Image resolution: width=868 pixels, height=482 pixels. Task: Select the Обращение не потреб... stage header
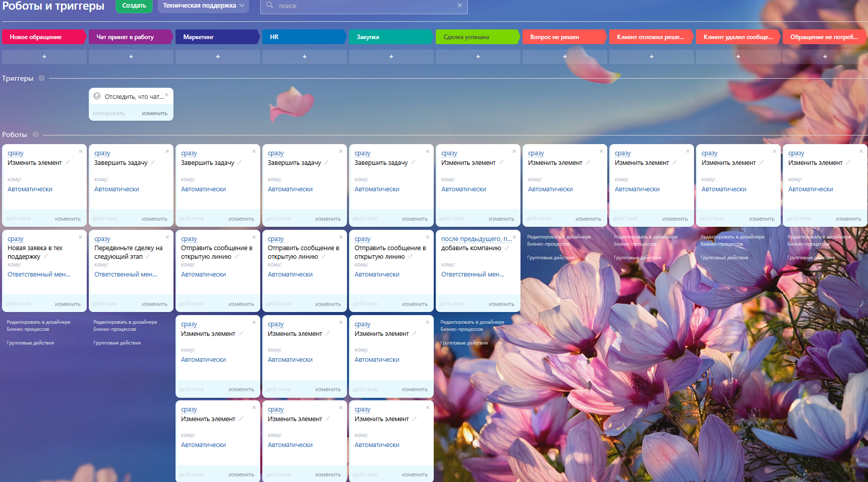point(825,37)
